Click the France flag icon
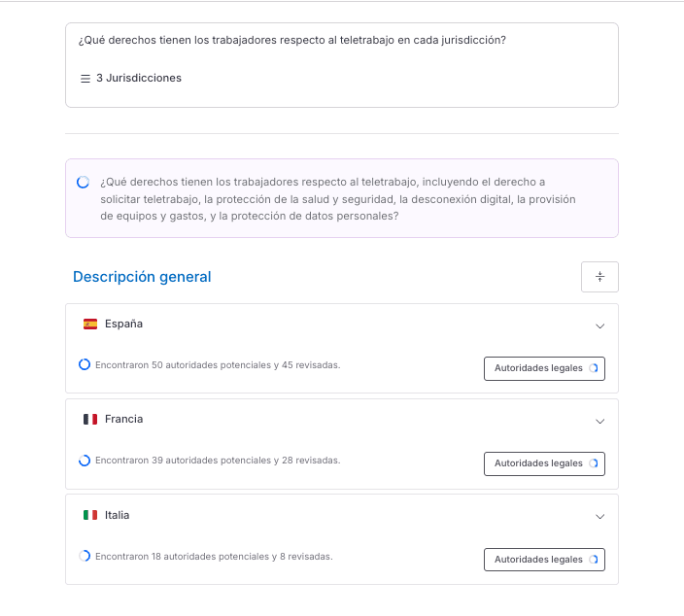684x616 pixels. tap(90, 420)
